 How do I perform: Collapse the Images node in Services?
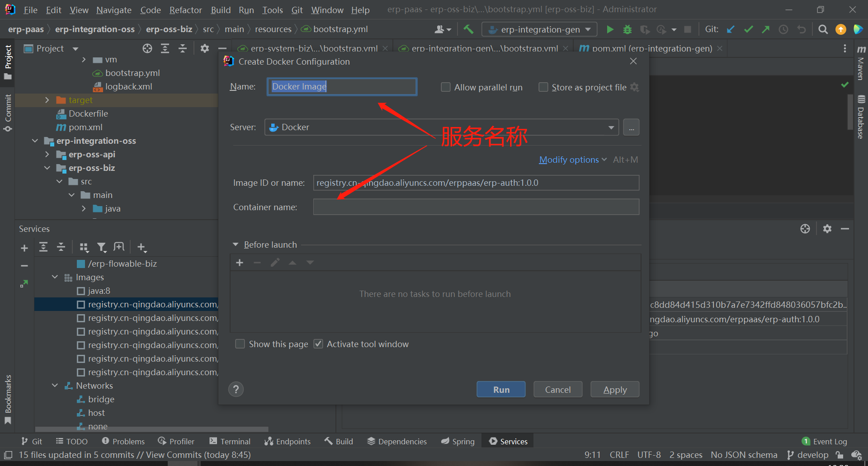pos(55,277)
